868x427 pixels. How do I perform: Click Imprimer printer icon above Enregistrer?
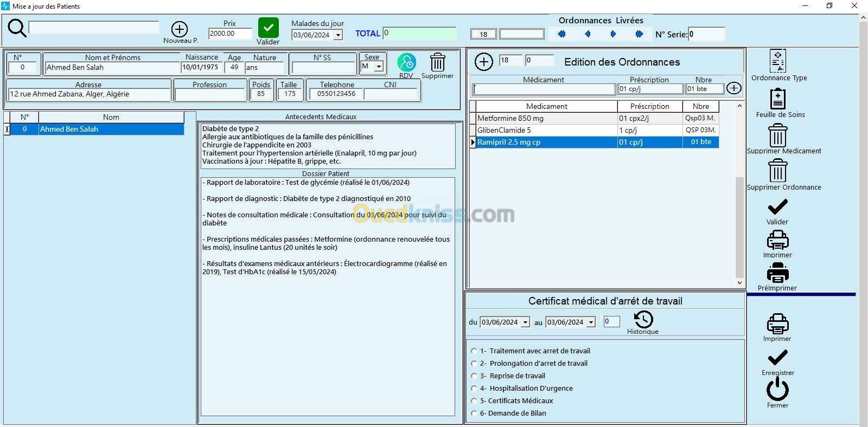point(777,324)
